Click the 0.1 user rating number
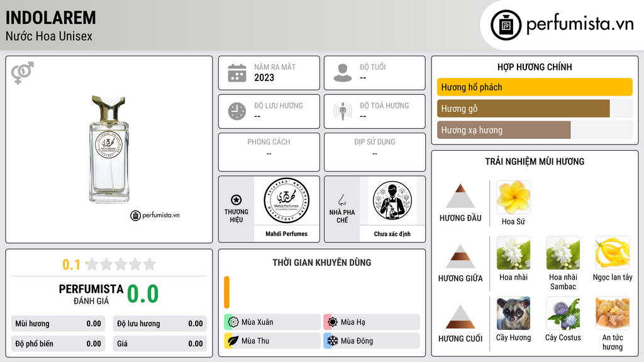 [72, 265]
